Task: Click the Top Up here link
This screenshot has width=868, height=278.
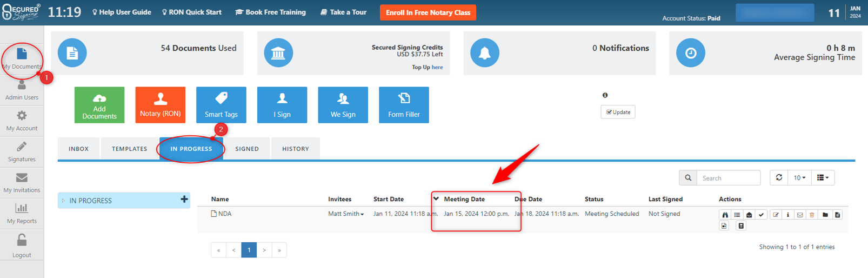Action: (437, 68)
